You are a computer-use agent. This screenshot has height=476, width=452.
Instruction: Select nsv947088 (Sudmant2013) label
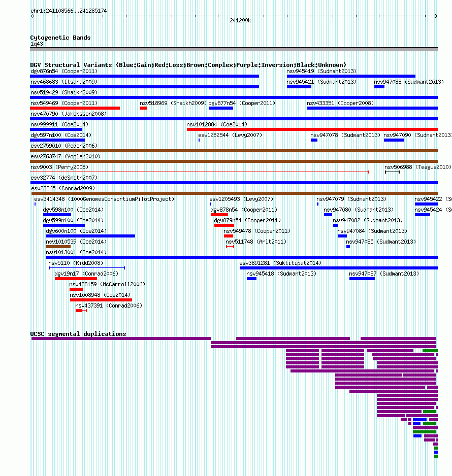pyautogui.click(x=409, y=82)
